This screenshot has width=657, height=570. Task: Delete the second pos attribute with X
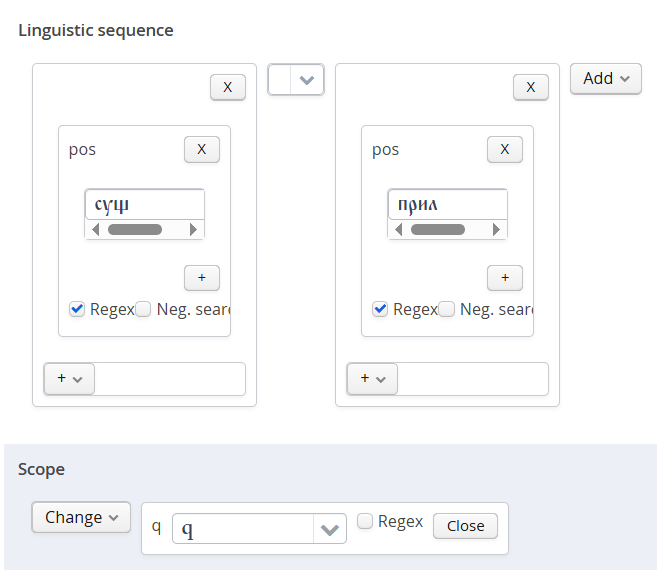point(504,149)
